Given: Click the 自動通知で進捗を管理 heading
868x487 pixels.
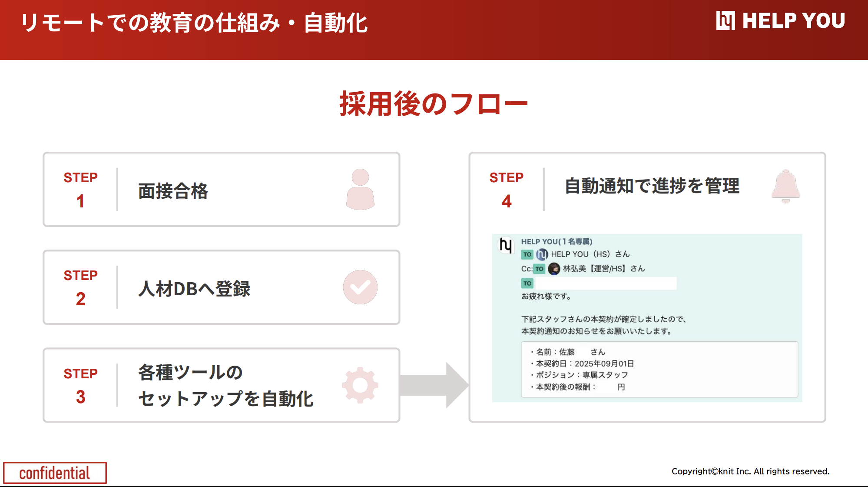Looking at the screenshot, I should [x=652, y=186].
